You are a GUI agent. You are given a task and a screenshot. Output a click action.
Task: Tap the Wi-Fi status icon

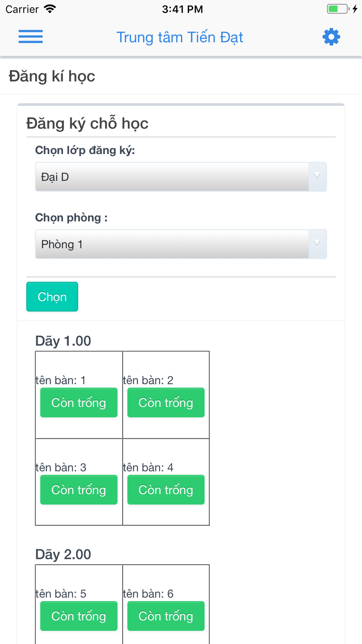pyautogui.click(x=50, y=9)
